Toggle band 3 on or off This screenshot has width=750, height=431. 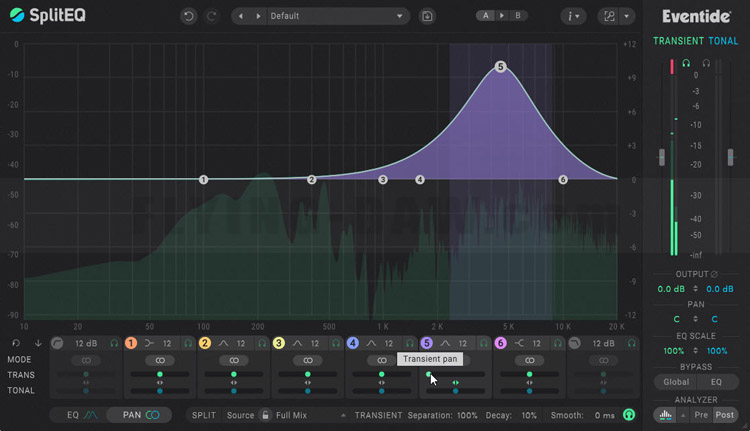[x=278, y=343]
